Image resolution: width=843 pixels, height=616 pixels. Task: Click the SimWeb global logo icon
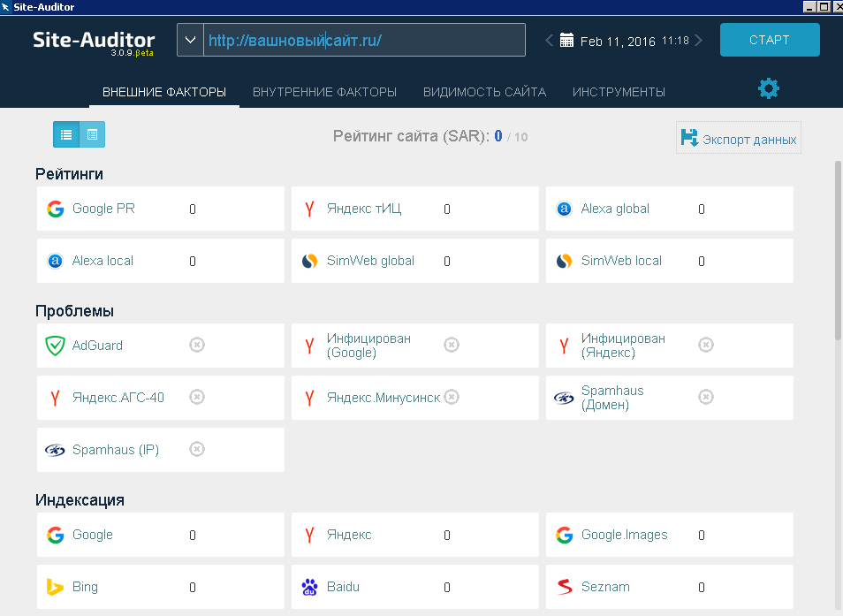[309, 261]
